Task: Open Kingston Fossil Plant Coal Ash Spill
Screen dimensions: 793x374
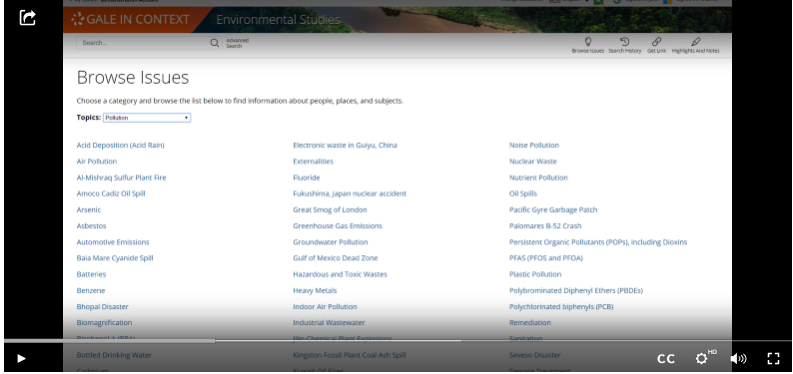Action: click(x=349, y=355)
